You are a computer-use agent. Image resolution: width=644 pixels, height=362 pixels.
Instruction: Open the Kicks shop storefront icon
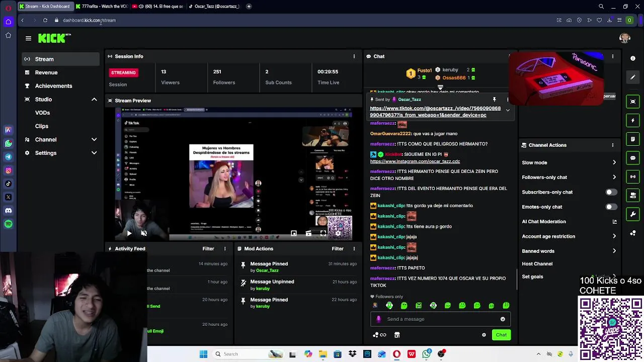pos(397,335)
